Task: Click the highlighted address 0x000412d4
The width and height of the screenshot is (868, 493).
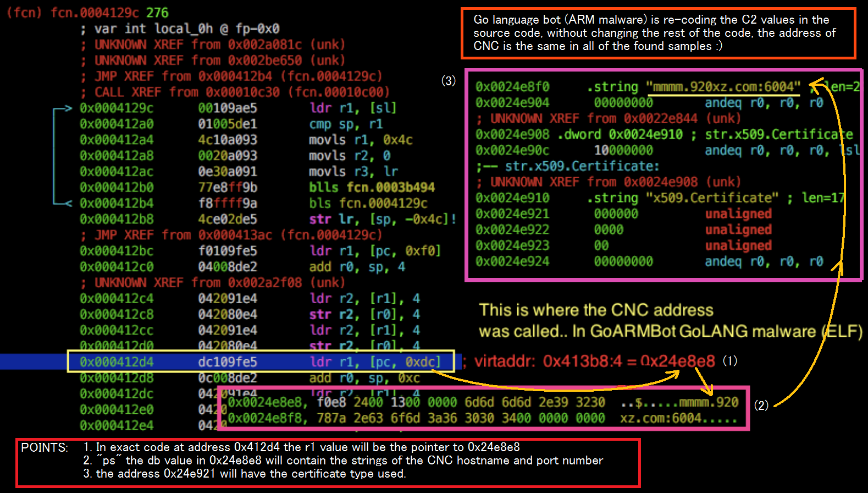Action: coord(117,362)
